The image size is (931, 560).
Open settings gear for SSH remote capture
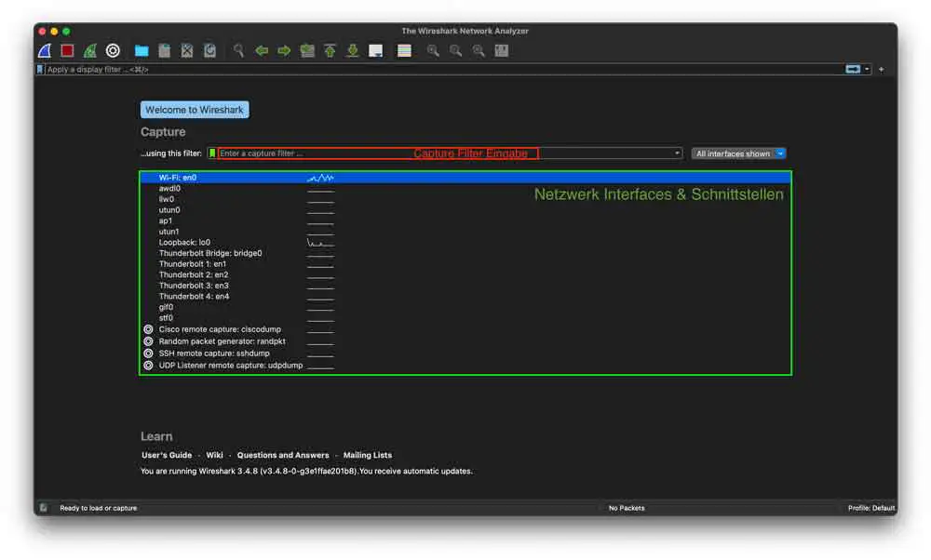(x=148, y=353)
